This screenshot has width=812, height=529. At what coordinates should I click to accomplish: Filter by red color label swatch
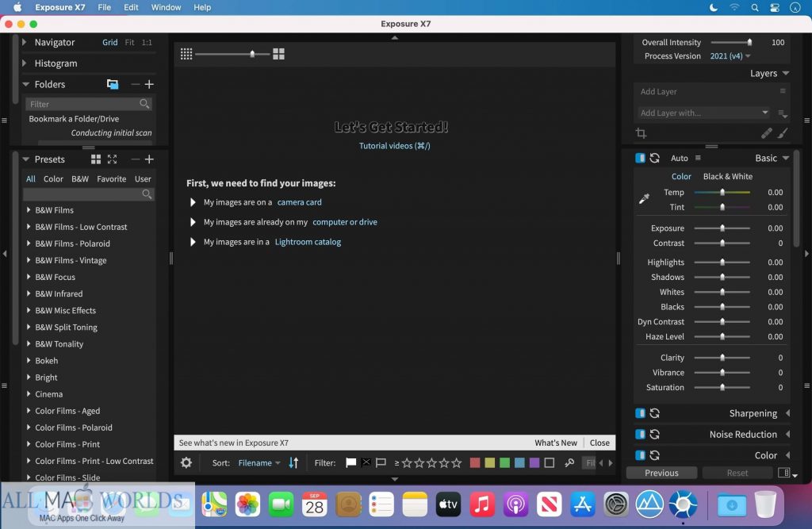coord(475,462)
